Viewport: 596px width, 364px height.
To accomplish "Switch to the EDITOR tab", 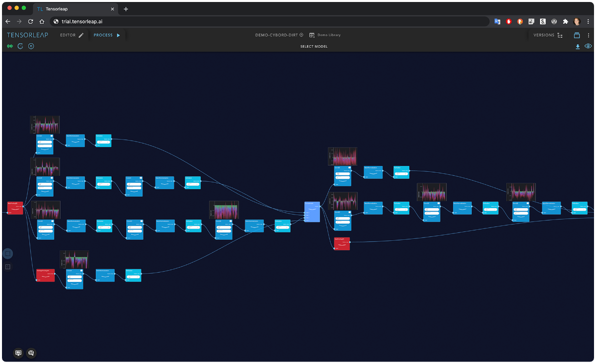I will (68, 35).
